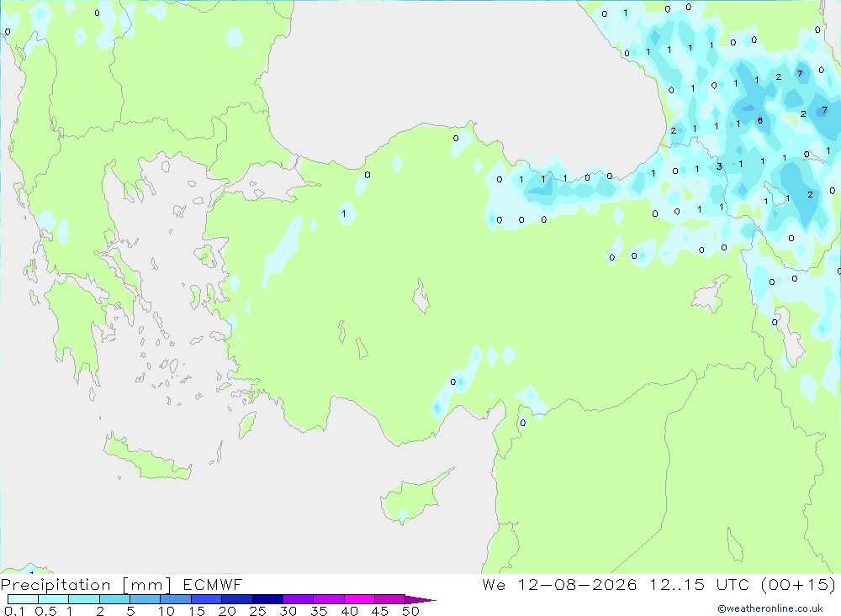Click the arrow tip past legend value 50

click(420, 599)
